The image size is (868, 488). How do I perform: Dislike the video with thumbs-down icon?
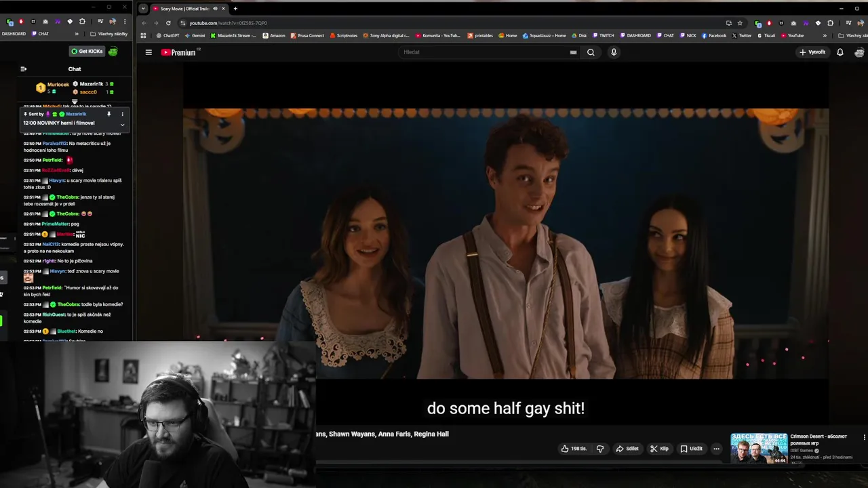tap(600, 449)
